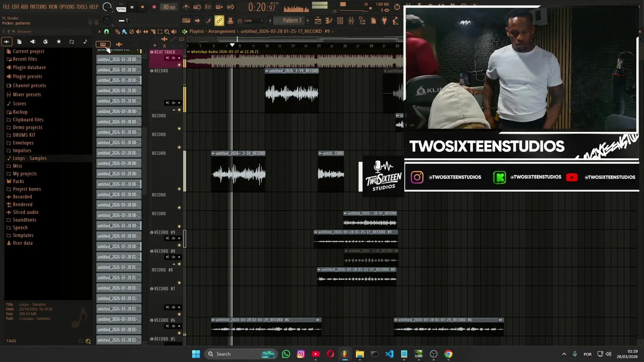The width and height of the screenshot is (644, 362).
Task: Open the Channel rack view icon
Action: click(340, 21)
